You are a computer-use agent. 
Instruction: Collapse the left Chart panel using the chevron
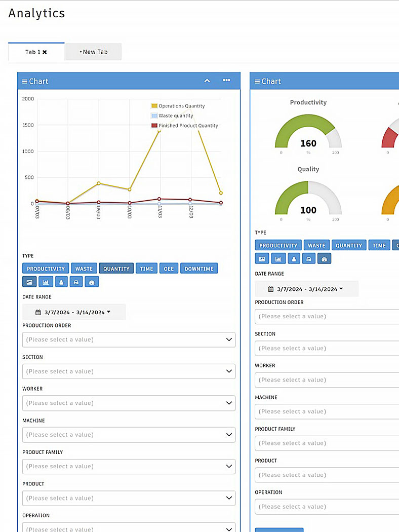click(207, 81)
